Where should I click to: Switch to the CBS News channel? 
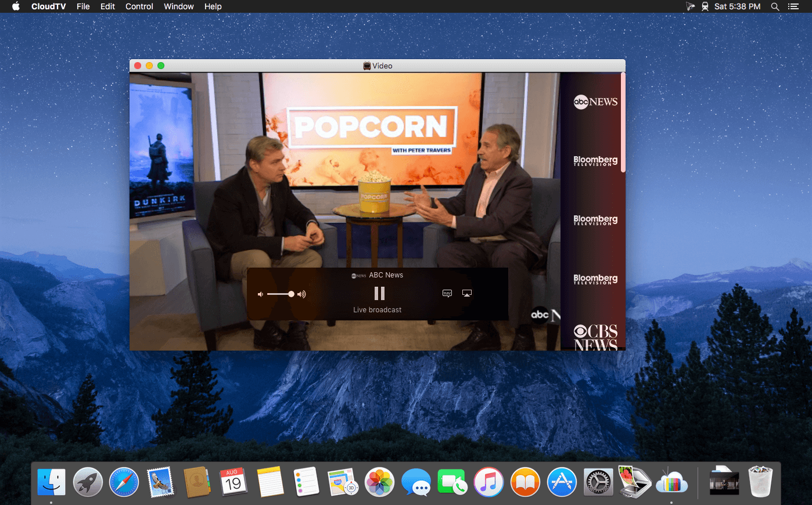click(x=595, y=337)
